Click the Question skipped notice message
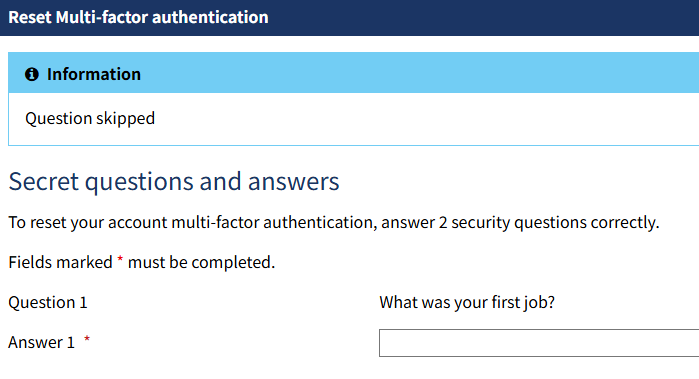The image size is (699, 379). pyautogui.click(x=90, y=119)
